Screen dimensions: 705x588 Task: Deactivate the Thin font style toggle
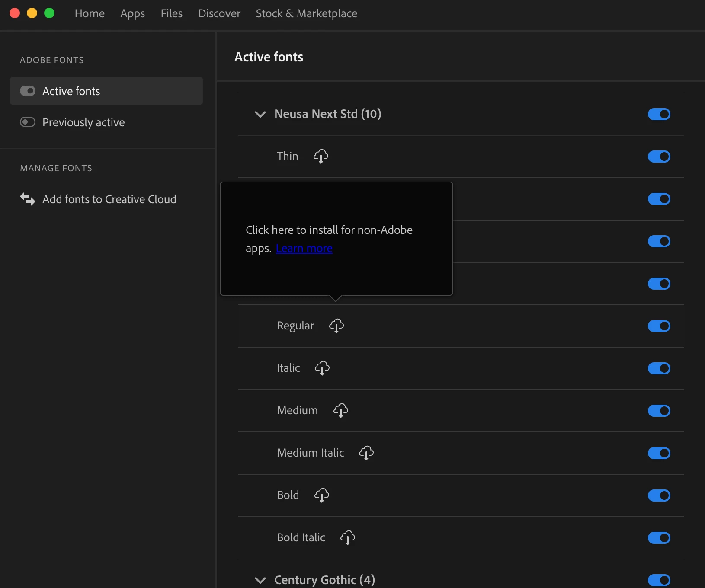659,157
